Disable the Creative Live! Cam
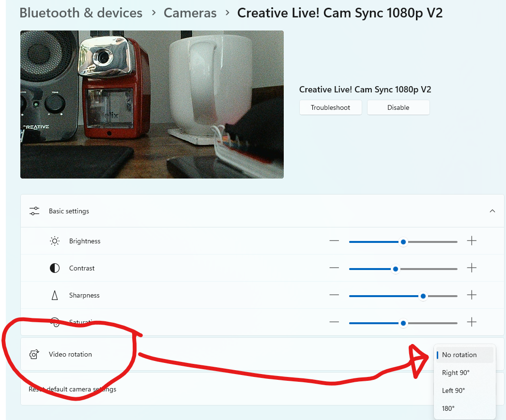The width and height of the screenshot is (506, 420). click(398, 107)
